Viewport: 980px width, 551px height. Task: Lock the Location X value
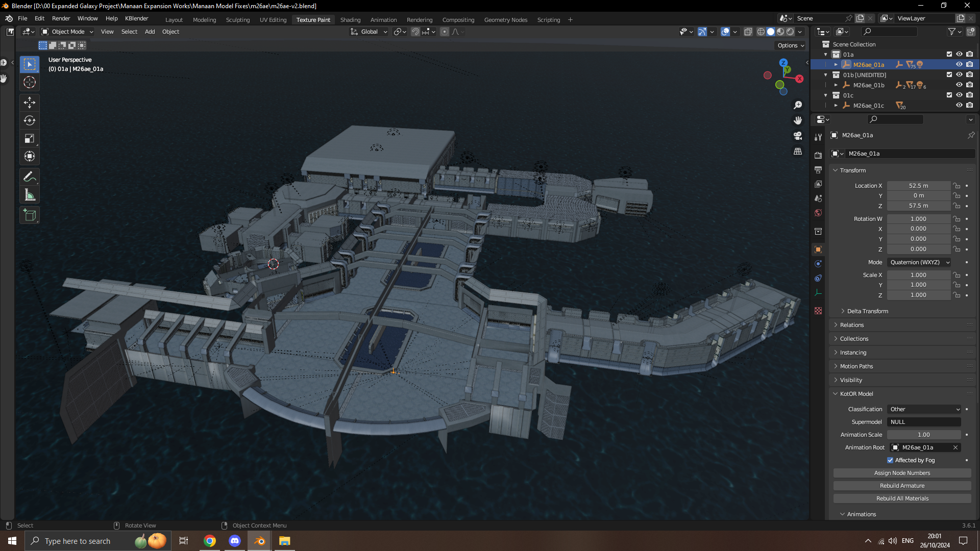pos(957,186)
